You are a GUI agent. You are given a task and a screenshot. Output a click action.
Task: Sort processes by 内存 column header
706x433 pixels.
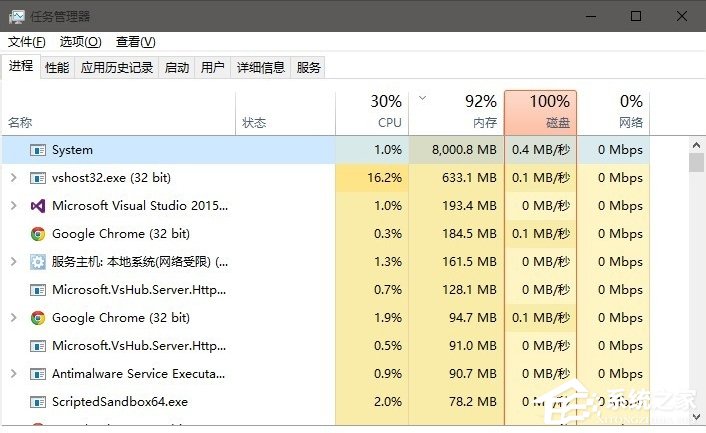[457, 112]
